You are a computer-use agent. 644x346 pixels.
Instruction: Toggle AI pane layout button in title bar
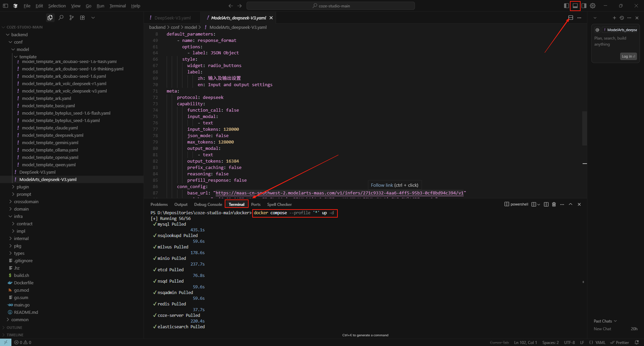click(x=584, y=6)
